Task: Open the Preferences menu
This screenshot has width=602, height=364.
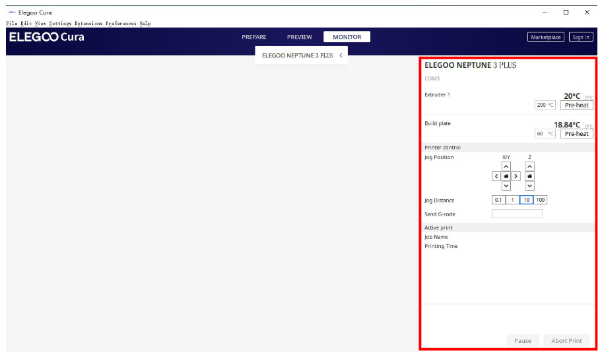Action: pos(121,23)
